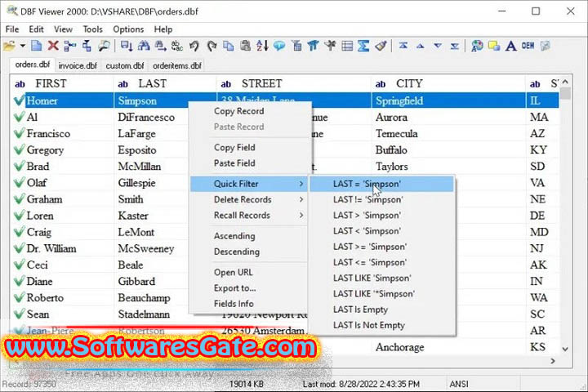Click the blue funnel Filter icon
The image size is (588, 392).
[x=313, y=46]
